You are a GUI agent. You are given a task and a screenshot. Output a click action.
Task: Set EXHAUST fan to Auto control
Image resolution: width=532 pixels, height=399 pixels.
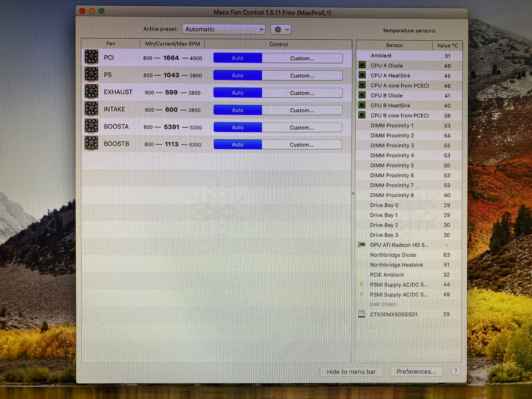[238, 93]
